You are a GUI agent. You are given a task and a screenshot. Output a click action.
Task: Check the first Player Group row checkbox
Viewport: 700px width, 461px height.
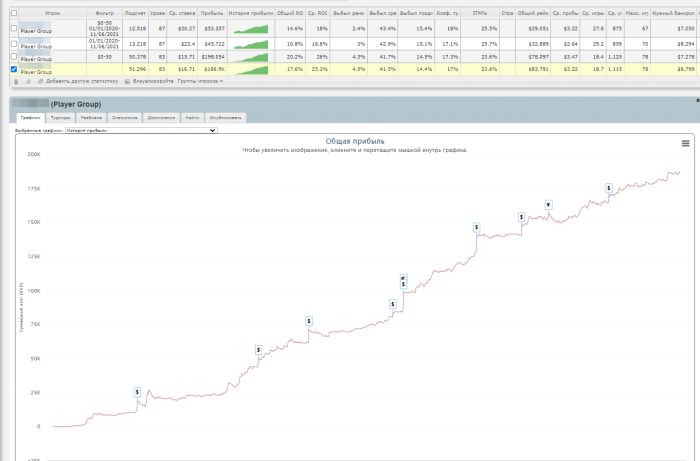click(13, 30)
